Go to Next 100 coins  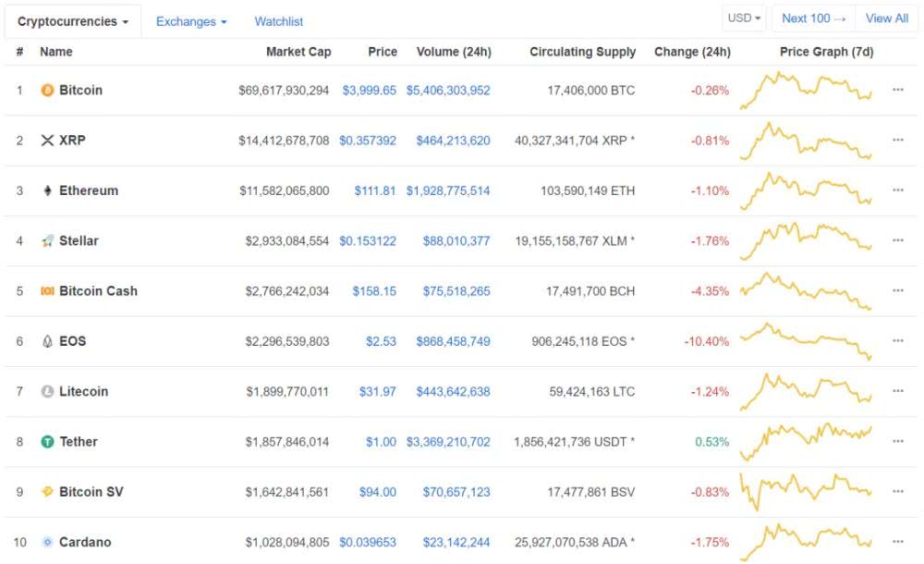click(x=813, y=18)
